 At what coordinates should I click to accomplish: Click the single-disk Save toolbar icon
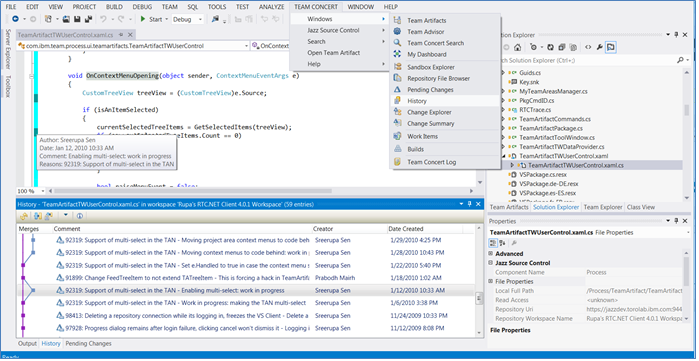point(77,19)
